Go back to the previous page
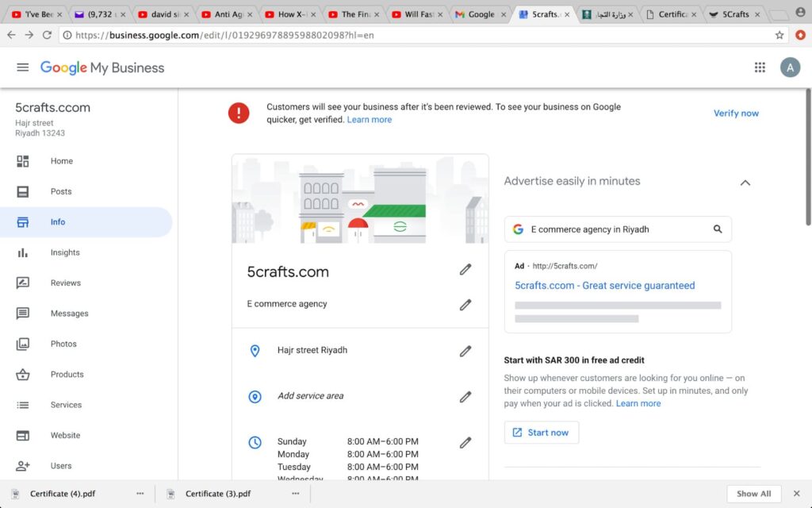The height and width of the screenshot is (508, 812). click(x=11, y=35)
